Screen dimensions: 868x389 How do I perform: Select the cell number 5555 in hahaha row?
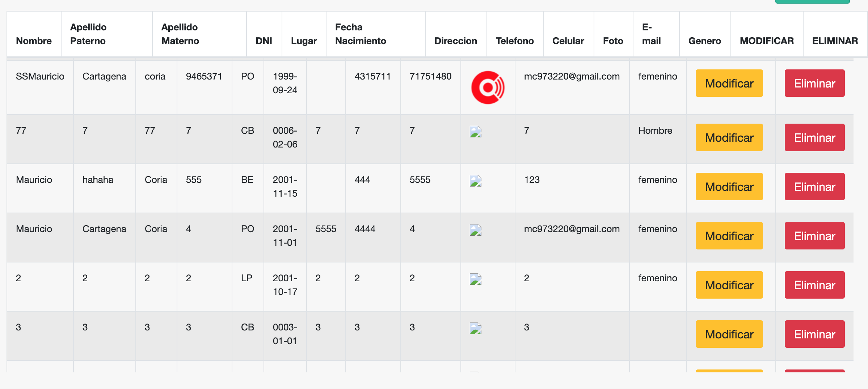click(420, 180)
